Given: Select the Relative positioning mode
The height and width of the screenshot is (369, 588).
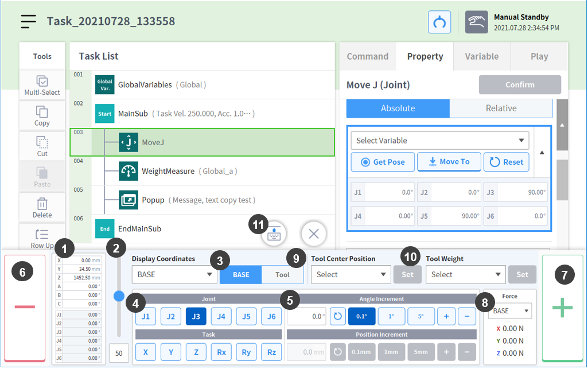Looking at the screenshot, I should (501, 108).
